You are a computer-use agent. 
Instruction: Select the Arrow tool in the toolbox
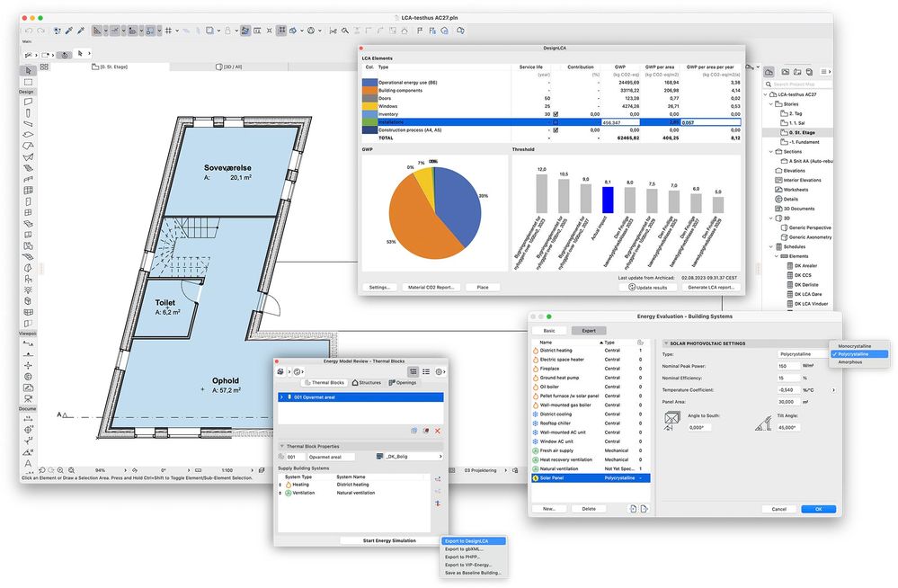(x=28, y=70)
